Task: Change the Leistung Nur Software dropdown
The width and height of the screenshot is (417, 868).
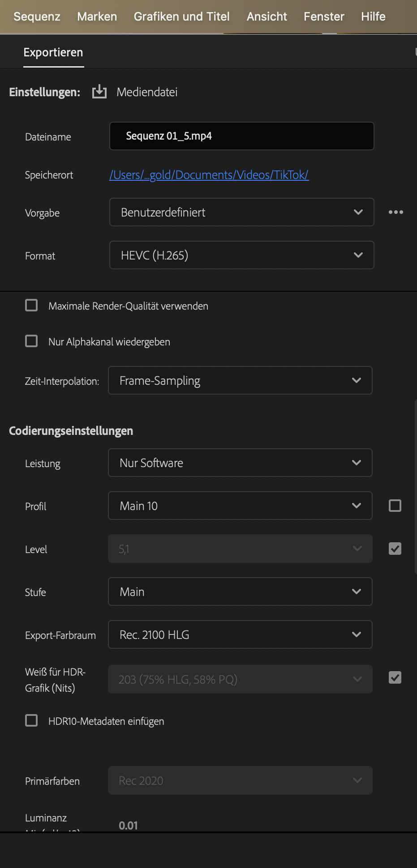Action: 240,463
